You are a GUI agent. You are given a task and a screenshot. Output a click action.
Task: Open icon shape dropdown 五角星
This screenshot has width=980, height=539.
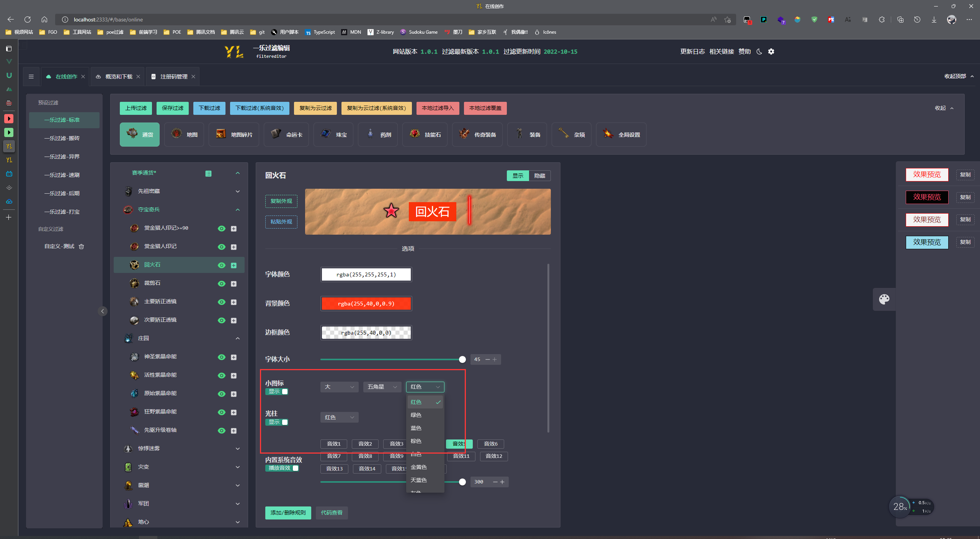point(382,387)
